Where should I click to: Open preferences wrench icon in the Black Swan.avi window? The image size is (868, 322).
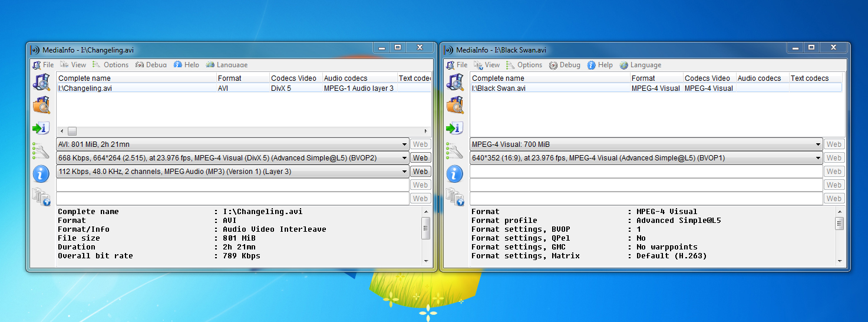[x=454, y=151]
